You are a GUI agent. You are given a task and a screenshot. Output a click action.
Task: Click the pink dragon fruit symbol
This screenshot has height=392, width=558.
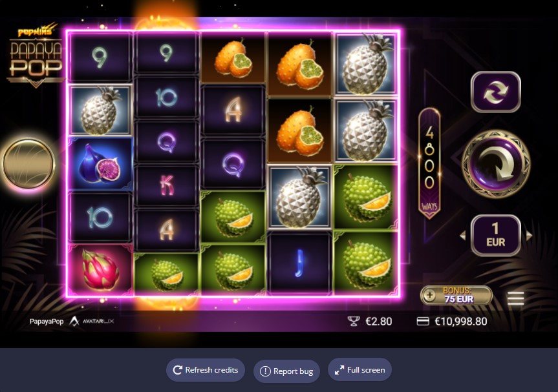coord(100,270)
